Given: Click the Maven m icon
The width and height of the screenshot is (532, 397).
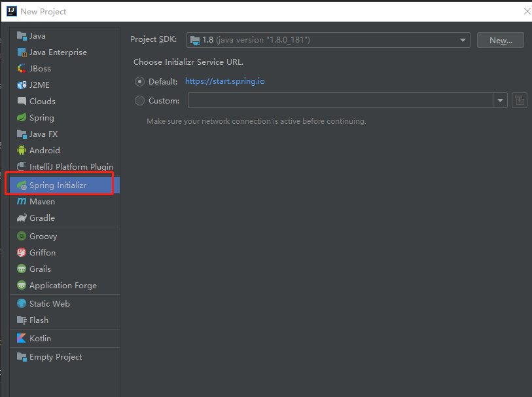Looking at the screenshot, I should click(x=22, y=201).
